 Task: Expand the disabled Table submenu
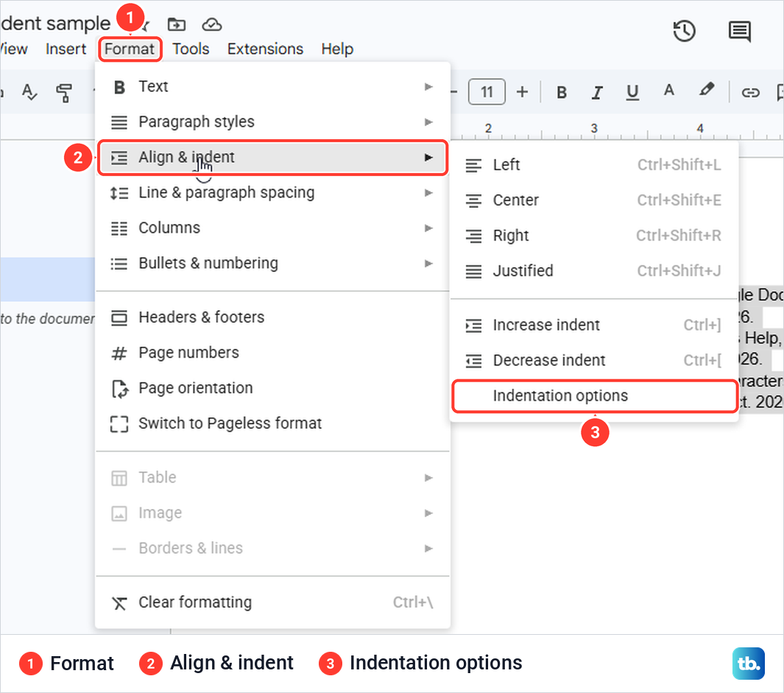[x=272, y=477]
